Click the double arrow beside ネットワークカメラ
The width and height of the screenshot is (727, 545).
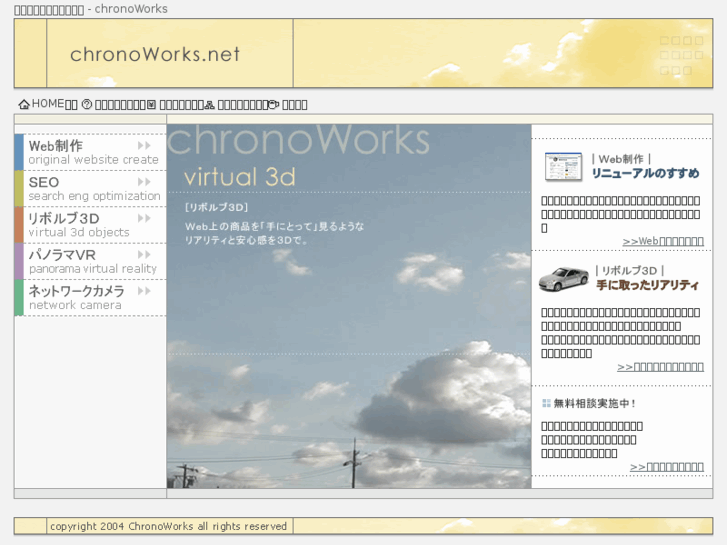(x=144, y=291)
